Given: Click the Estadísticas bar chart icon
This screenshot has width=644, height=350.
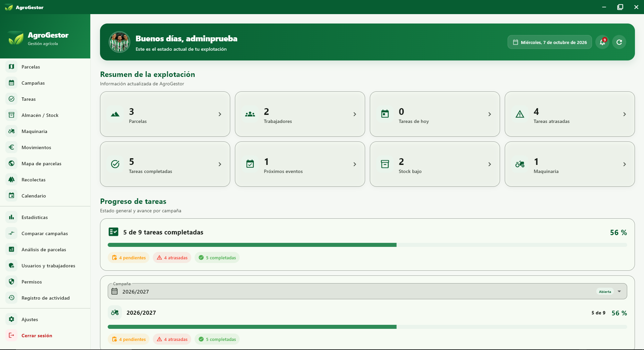Looking at the screenshot, I should [x=11, y=217].
